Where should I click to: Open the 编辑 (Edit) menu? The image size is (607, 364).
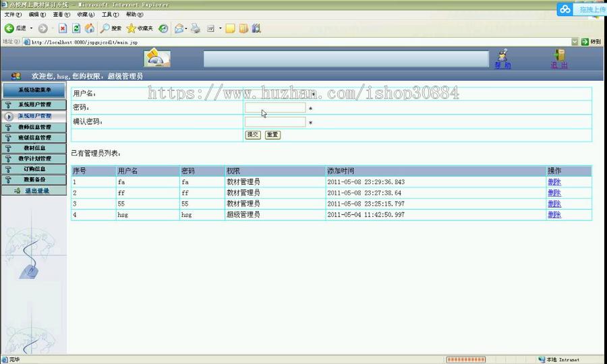37,14
